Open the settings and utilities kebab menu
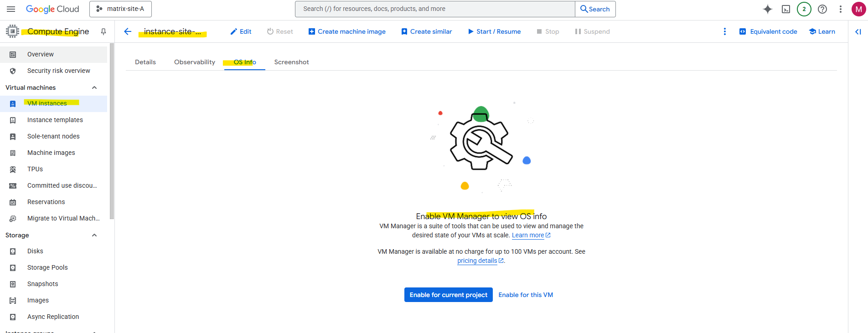868x333 pixels. [x=841, y=9]
